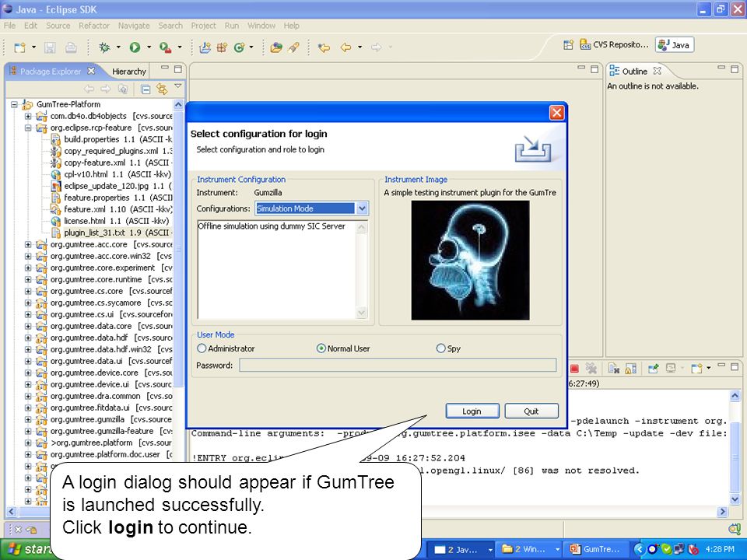
Task: Click the console vertical scrollbar down arrow
Action: [735, 499]
